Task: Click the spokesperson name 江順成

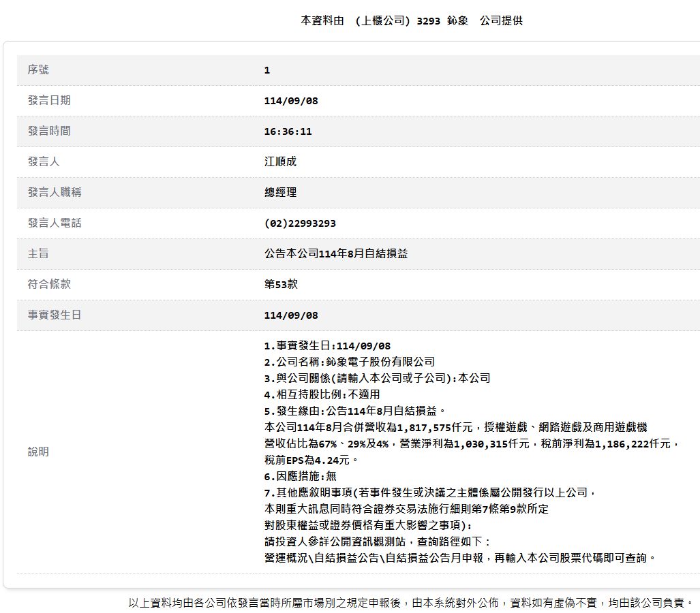Action: click(280, 161)
